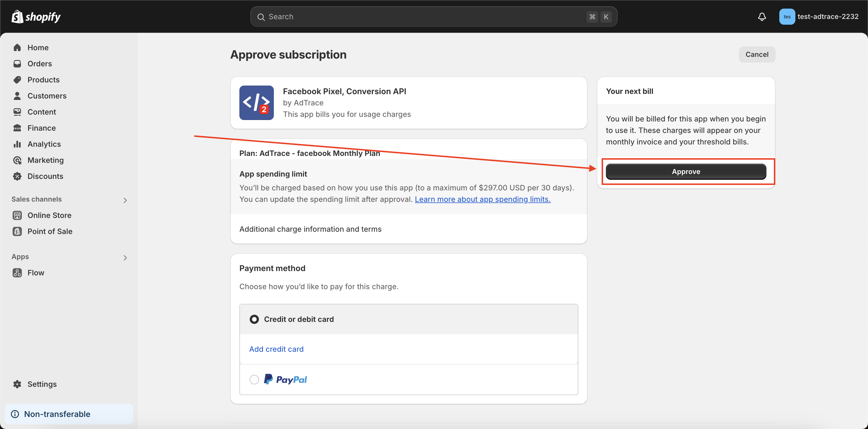Click the Apps heading

coord(20,257)
